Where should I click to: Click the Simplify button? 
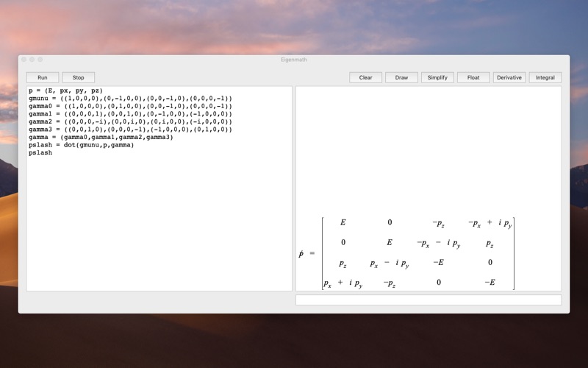[x=437, y=77]
